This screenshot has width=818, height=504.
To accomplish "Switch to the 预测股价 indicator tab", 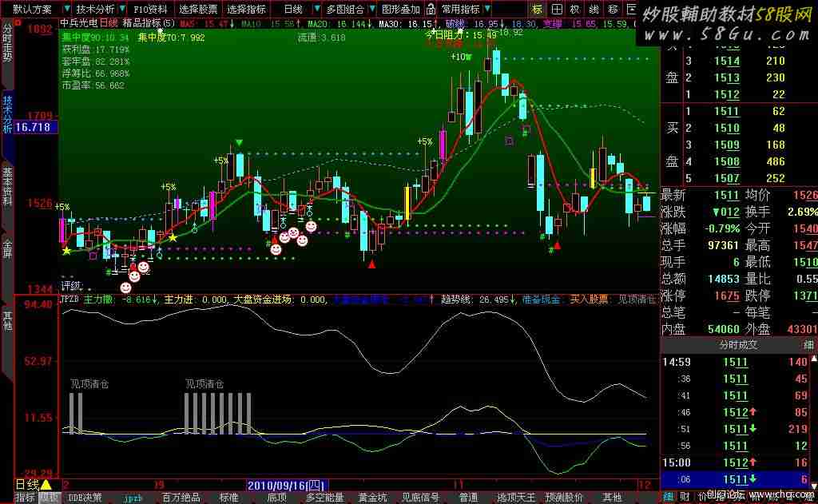I will 565,498.
